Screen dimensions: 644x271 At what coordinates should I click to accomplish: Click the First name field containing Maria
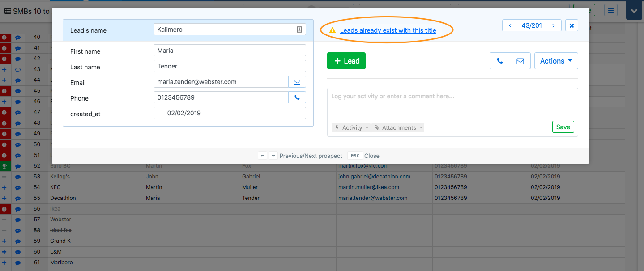tap(229, 51)
